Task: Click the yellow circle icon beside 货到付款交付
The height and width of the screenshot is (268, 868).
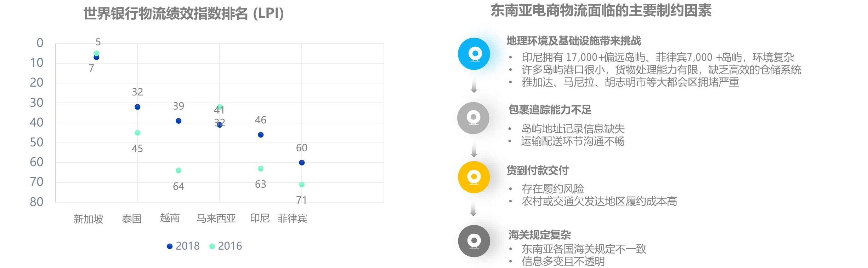Action: point(474,177)
